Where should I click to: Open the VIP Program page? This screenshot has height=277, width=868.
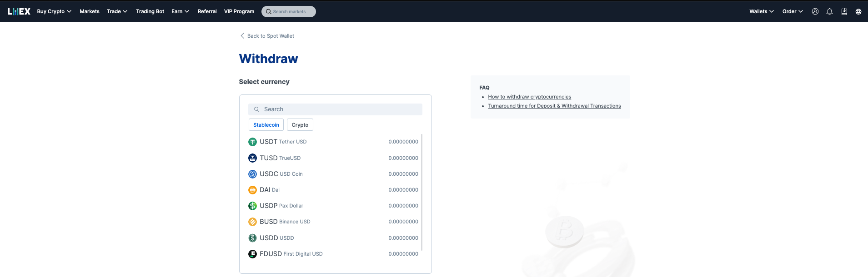[x=239, y=11]
